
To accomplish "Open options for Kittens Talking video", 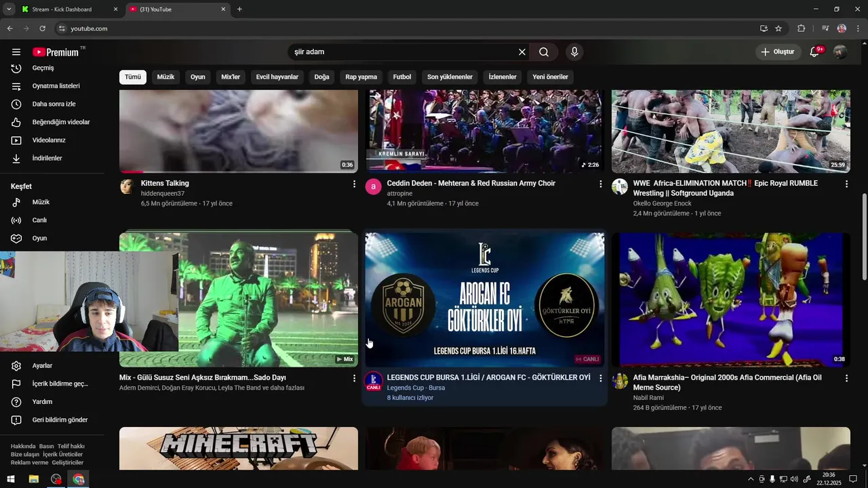I will pyautogui.click(x=354, y=184).
